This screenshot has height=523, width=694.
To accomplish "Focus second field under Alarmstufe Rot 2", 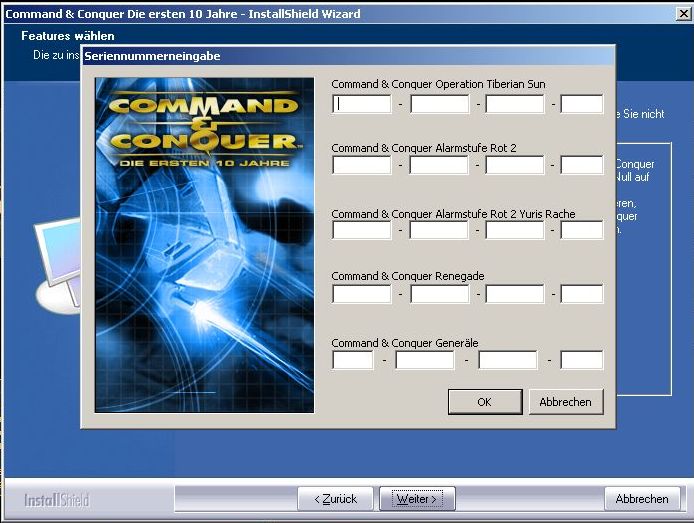I will pyautogui.click(x=439, y=165).
